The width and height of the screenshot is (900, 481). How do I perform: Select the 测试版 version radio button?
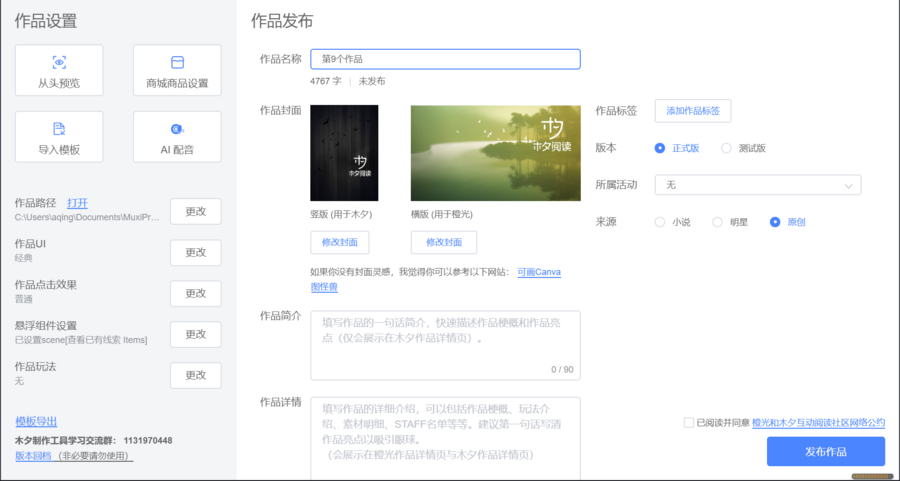(x=726, y=148)
